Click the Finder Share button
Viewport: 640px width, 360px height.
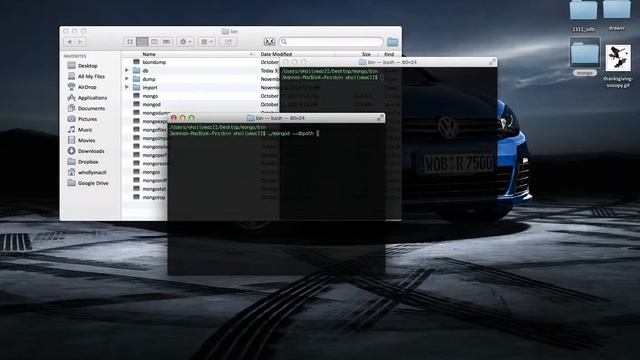[228, 42]
